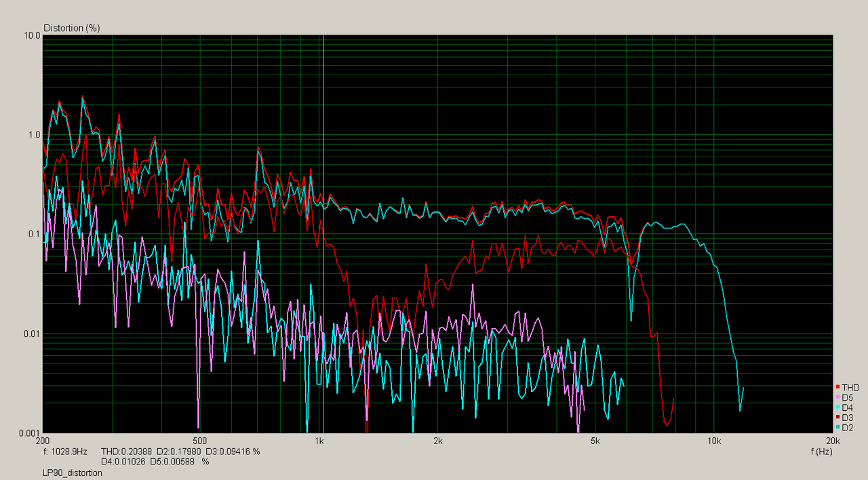Click the 1k frequency axis label

coord(319,441)
